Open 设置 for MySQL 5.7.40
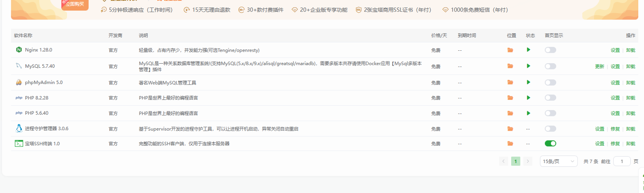Image resolution: width=644 pixels, height=193 pixels. click(x=615, y=66)
